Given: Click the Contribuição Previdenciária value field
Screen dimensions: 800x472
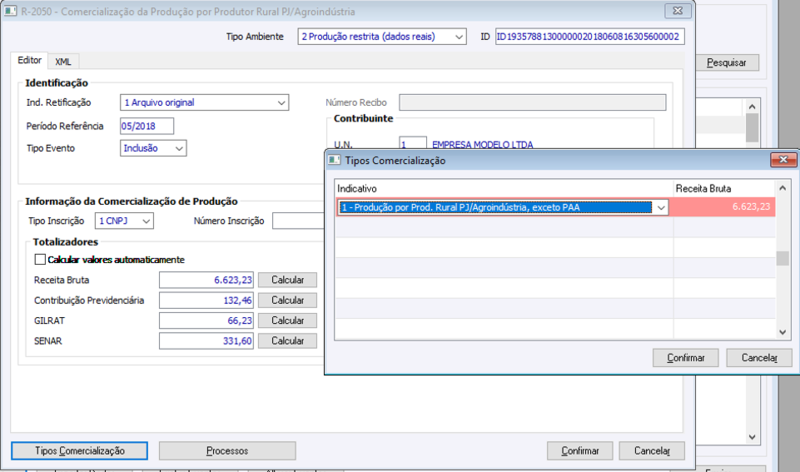Looking at the screenshot, I should (206, 300).
